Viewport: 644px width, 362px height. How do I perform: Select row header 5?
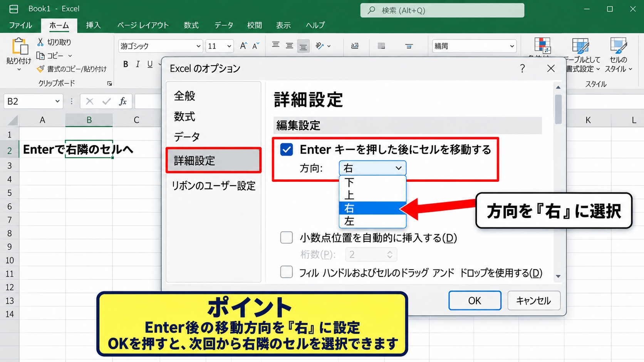pos(10,193)
